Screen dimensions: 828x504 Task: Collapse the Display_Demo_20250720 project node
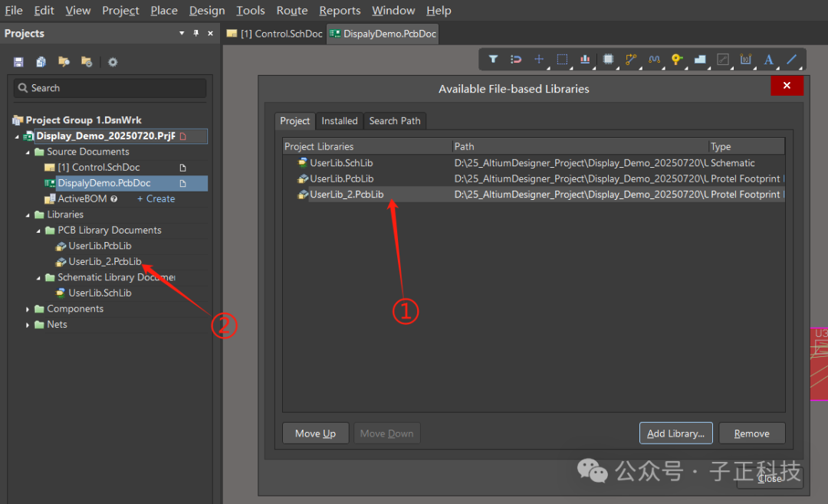17,136
